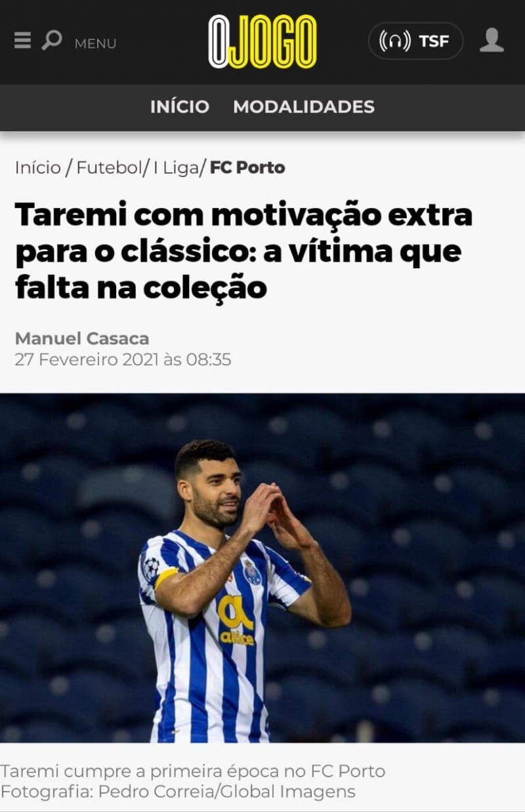Click the O JOGO logo

click(x=262, y=42)
